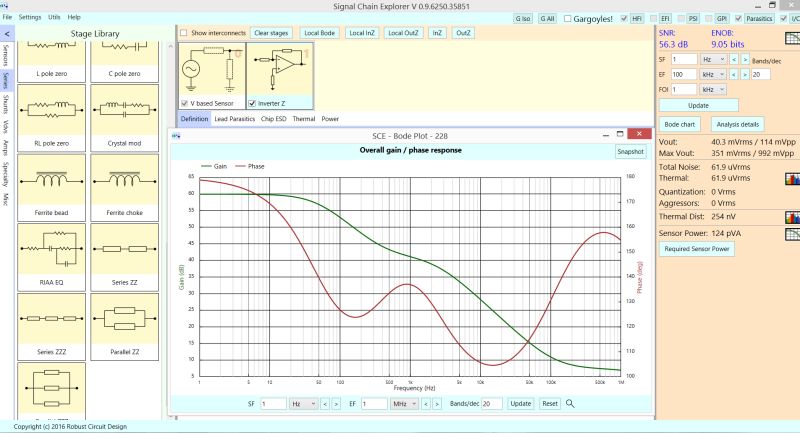Click the OutZ button
The image size is (800, 433).
(463, 33)
